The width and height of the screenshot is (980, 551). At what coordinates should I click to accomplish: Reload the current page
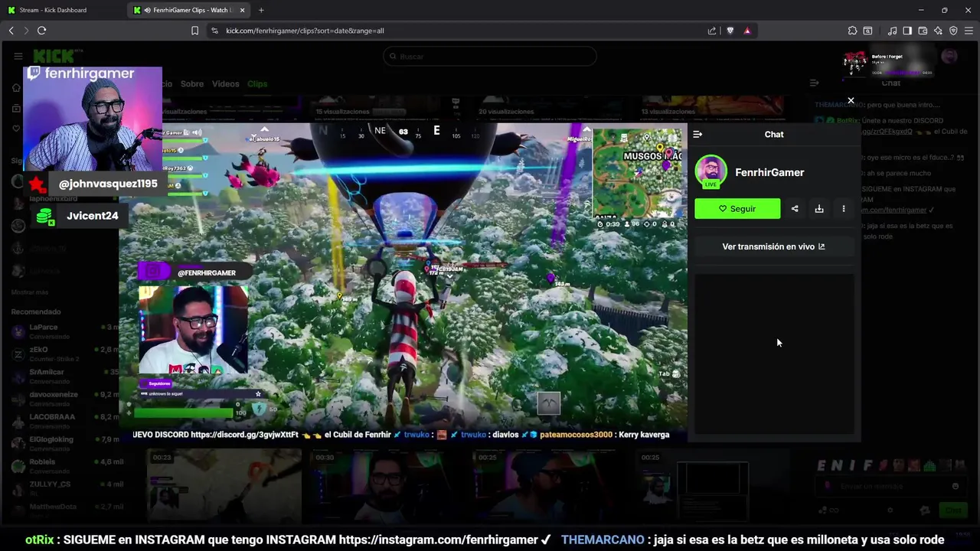tap(41, 31)
